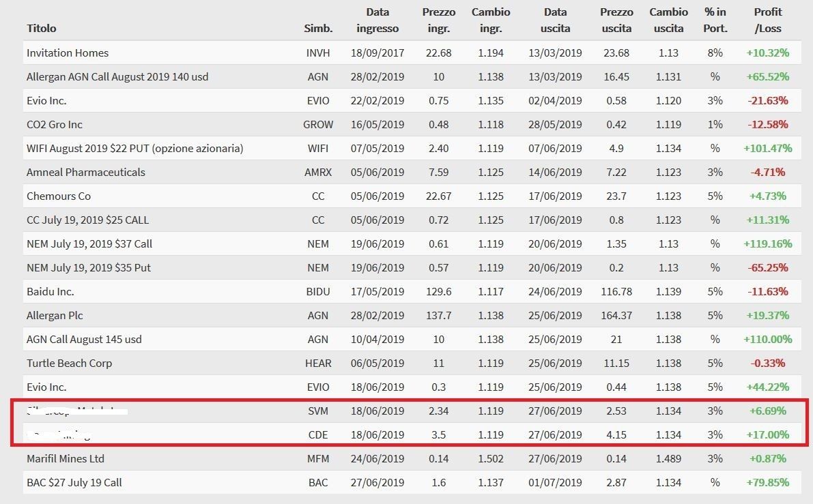Select the "CO2 Gro Inc" title cell
Image resolution: width=813 pixels, height=504 pixels.
(x=55, y=124)
